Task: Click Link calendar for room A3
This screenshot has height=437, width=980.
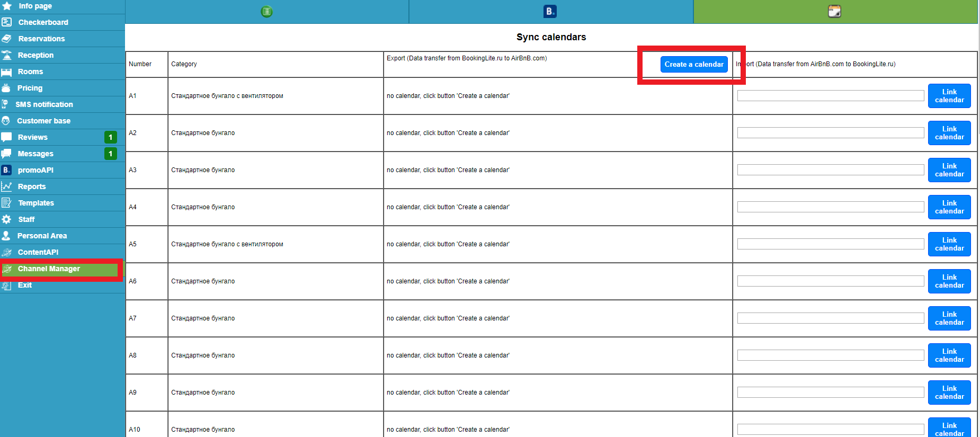Action: [x=949, y=170]
